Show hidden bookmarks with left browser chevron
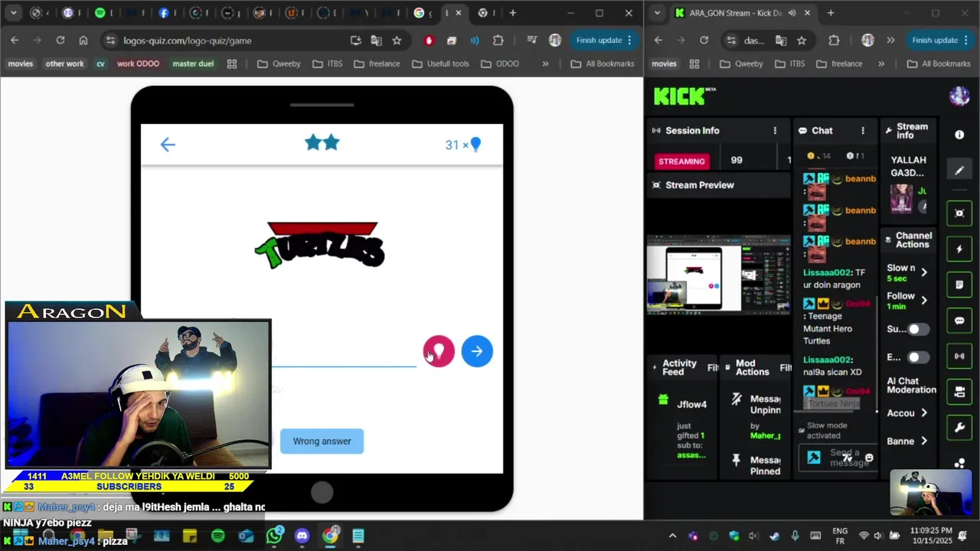Viewport: 980px width, 551px height. click(x=545, y=64)
